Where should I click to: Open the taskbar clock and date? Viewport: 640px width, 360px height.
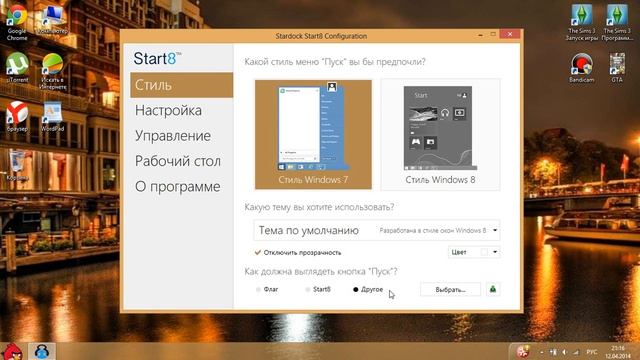pyautogui.click(x=618, y=352)
